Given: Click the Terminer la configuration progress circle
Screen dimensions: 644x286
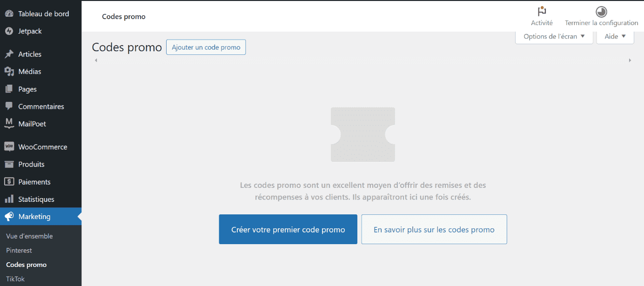Looking at the screenshot, I should click(601, 12).
